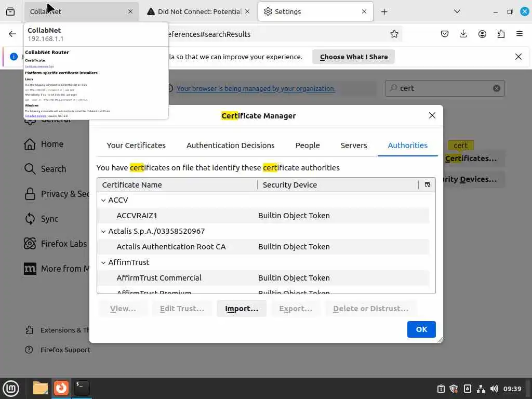Open the taskbar clock showing 09:39
Screen dimensions: 532x399
[512, 389]
